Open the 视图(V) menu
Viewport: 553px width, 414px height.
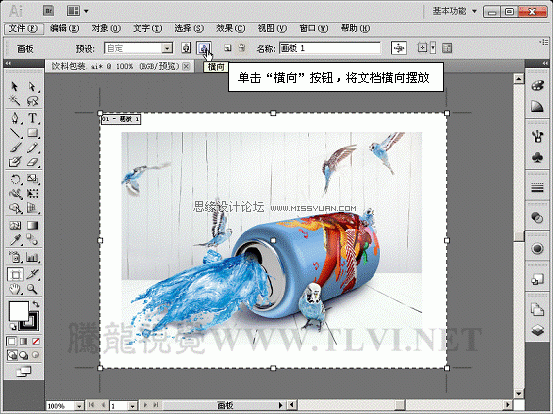[272, 29]
